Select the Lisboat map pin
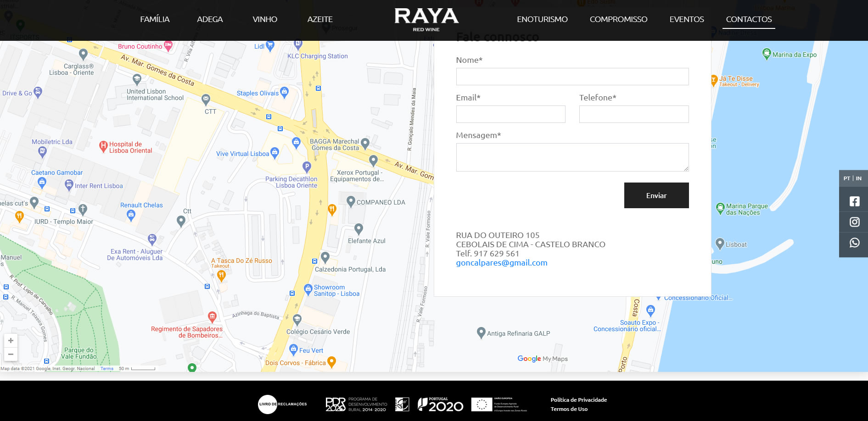The height and width of the screenshot is (421, 868). point(720,244)
